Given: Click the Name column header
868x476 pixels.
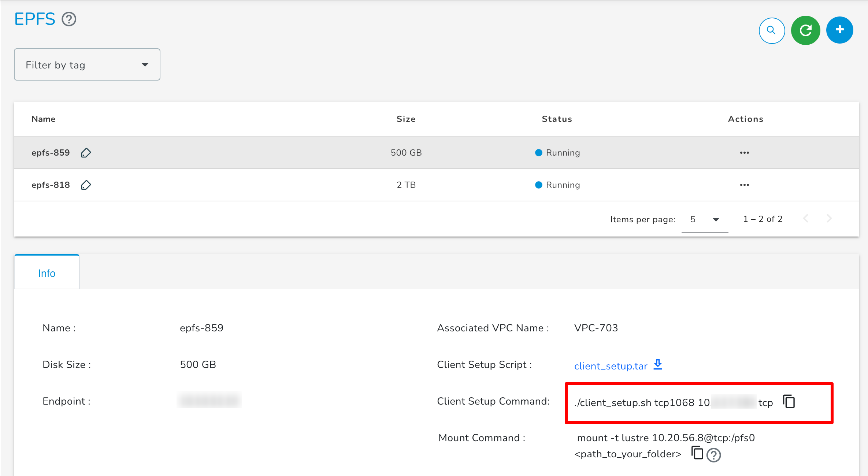Looking at the screenshot, I should [x=44, y=119].
